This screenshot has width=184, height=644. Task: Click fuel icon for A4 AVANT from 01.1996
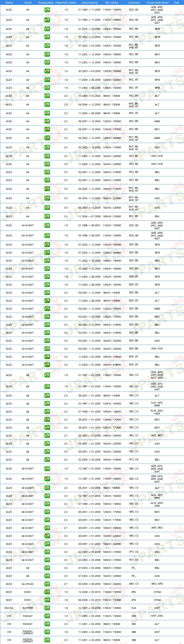[x=47, y=226]
